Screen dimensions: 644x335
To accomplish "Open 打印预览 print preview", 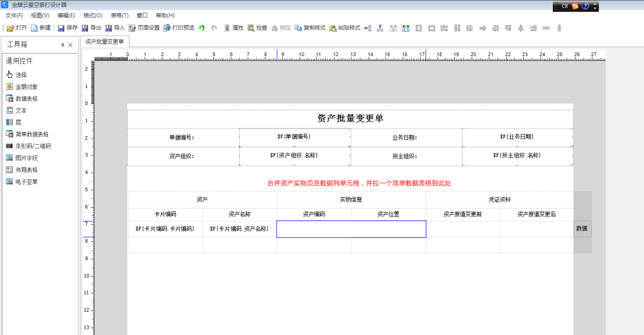I will (x=179, y=28).
